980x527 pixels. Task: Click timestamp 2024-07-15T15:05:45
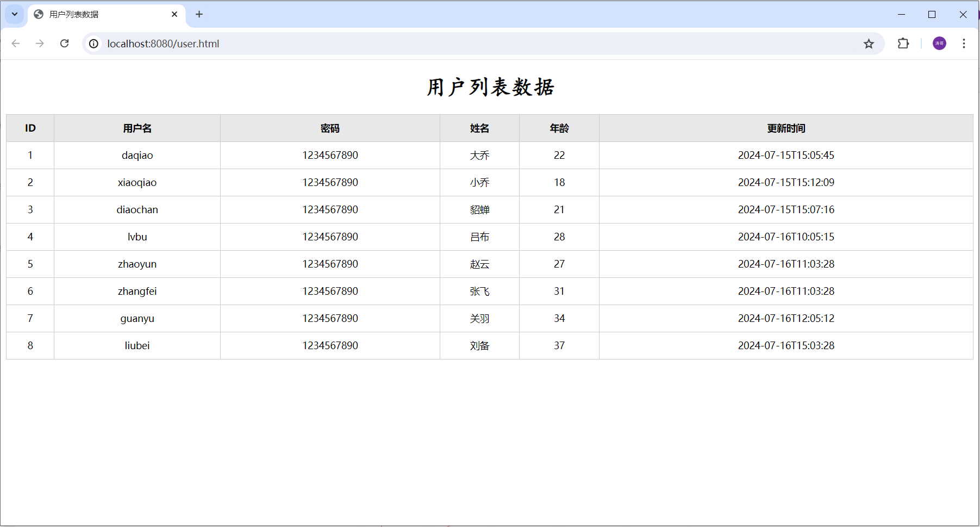[786, 156]
